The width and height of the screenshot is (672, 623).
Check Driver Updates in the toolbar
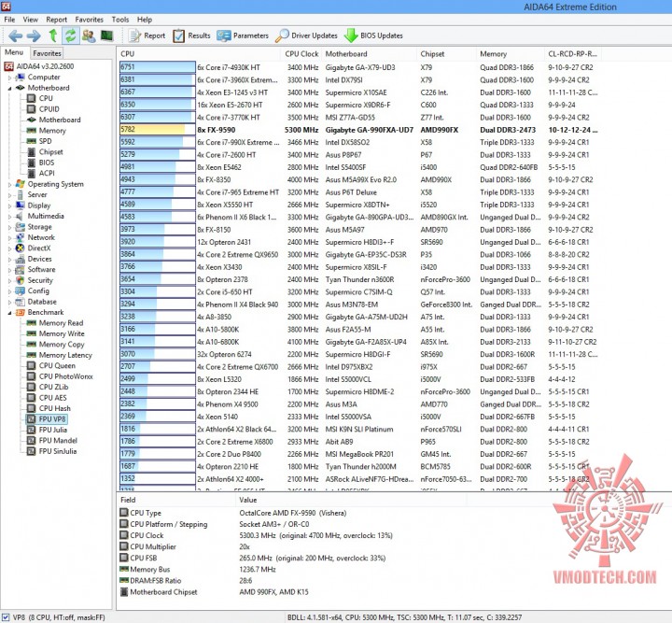[x=306, y=35]
